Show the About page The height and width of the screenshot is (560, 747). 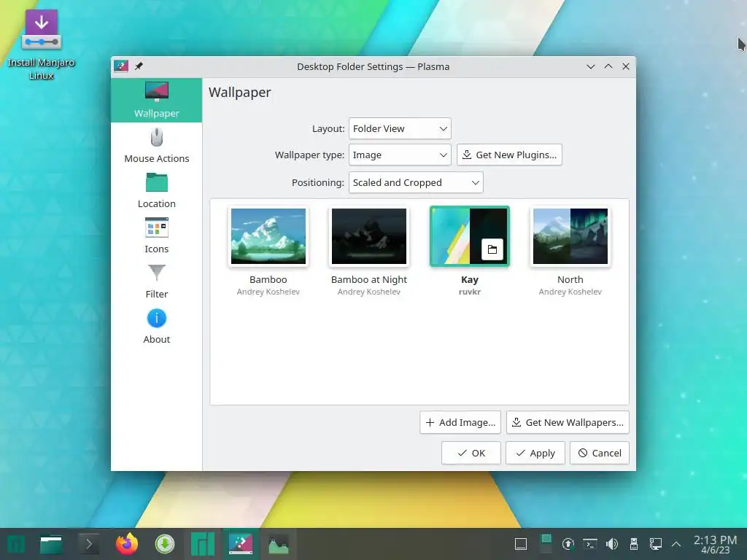tap(156, 327)
